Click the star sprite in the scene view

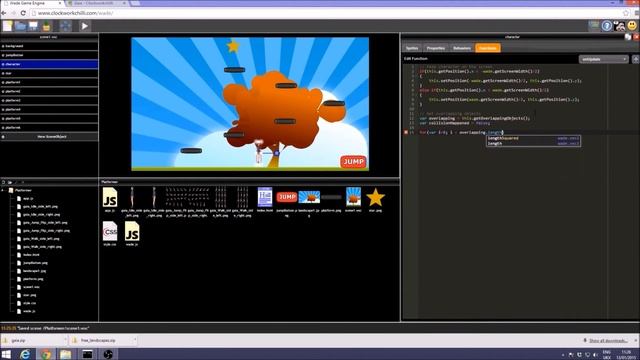(233, 46)
